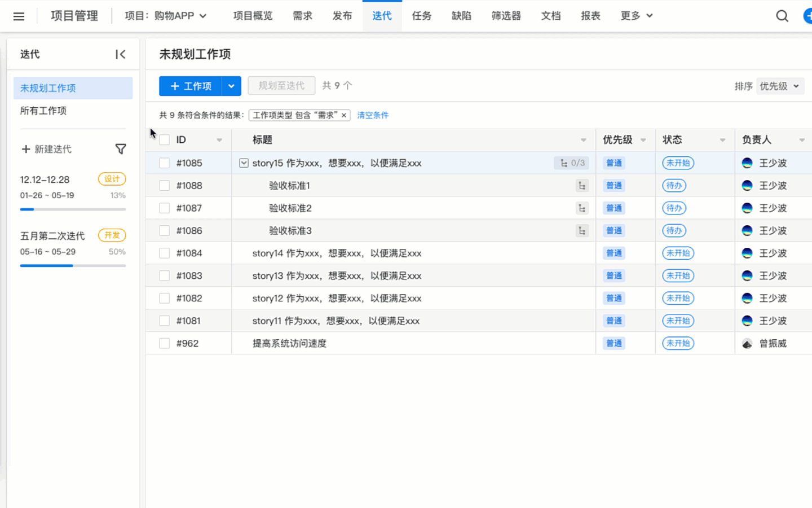Click hierarchy icon on 验收标准3 row
The height and width of the screenshot is (508, 812).
[x=581, y=231]
